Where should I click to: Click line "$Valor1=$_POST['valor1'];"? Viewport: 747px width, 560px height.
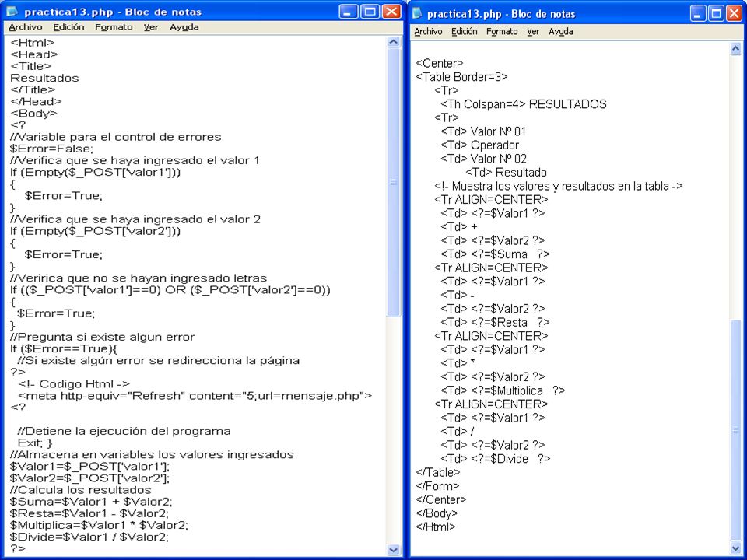pyautogui.click(x=89, y=466)
